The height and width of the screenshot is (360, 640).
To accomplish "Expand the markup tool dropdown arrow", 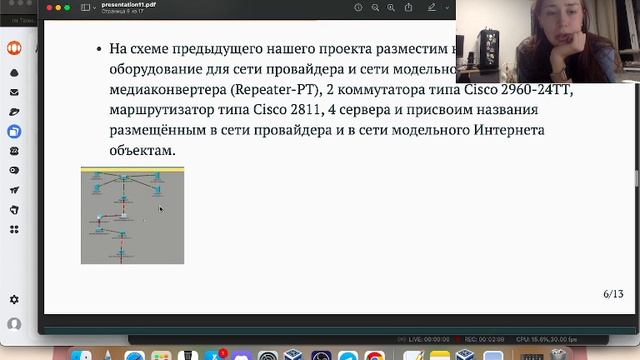I will (x=447, y=8).
